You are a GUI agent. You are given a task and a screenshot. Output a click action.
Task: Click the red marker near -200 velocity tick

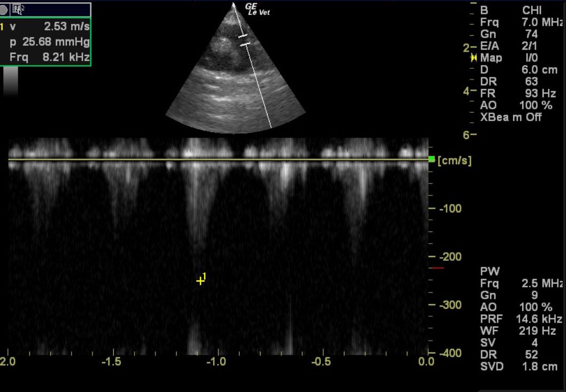coord(437,268)
